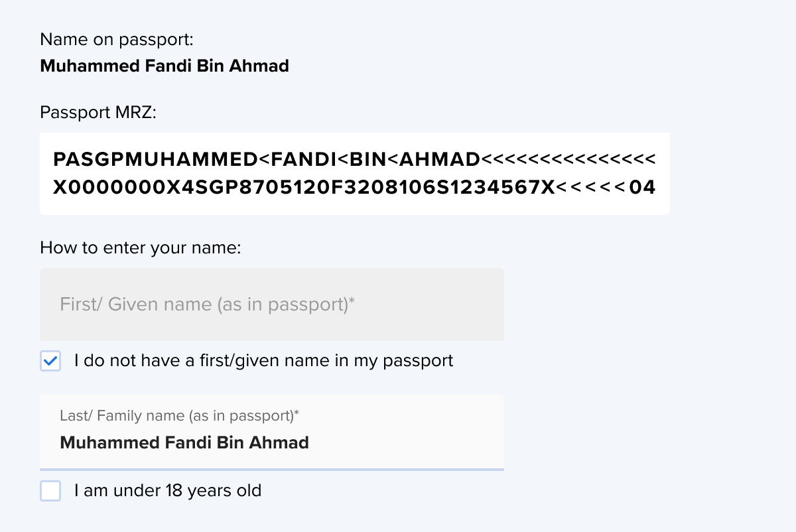
Task: Click the "I do not have a first/given name" label text
Action: [x=263, y=361]
